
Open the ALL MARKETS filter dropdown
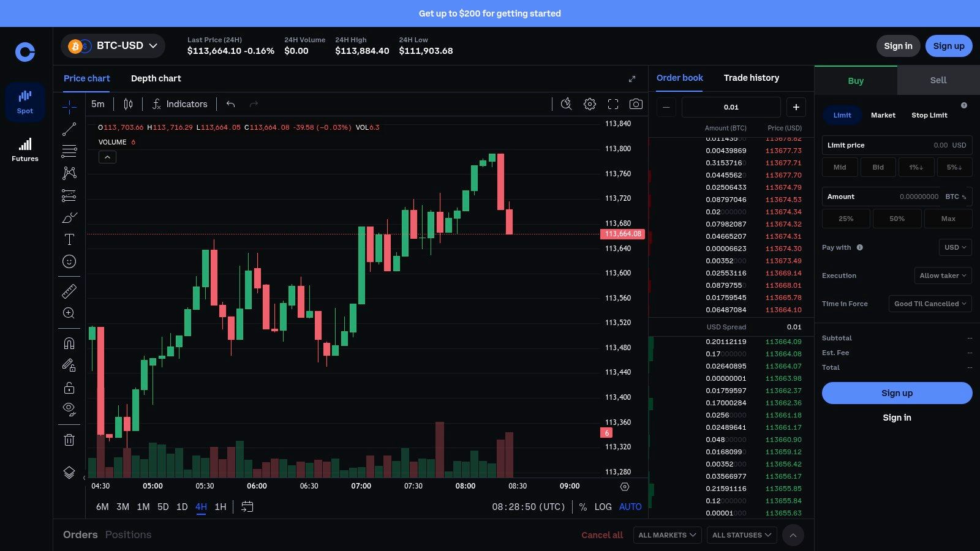click(x=667, y=535)
